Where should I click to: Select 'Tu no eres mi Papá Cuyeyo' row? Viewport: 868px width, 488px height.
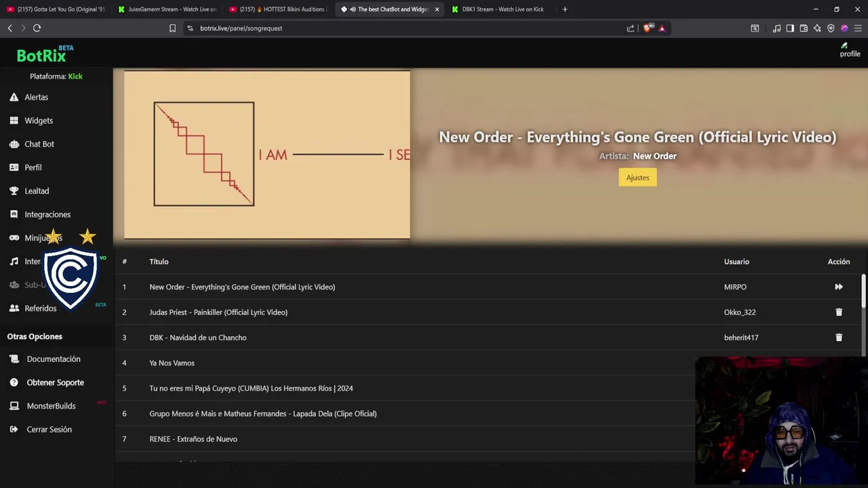251,388
